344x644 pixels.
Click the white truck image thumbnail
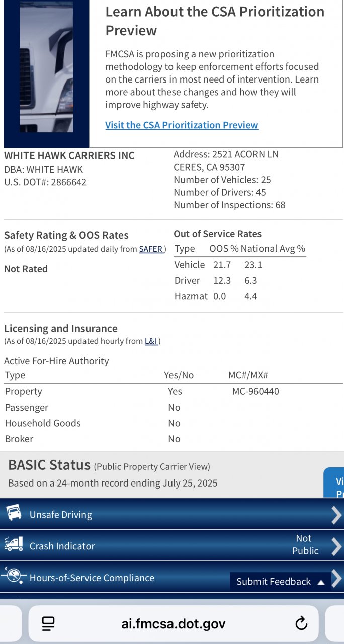coord(46,70)
